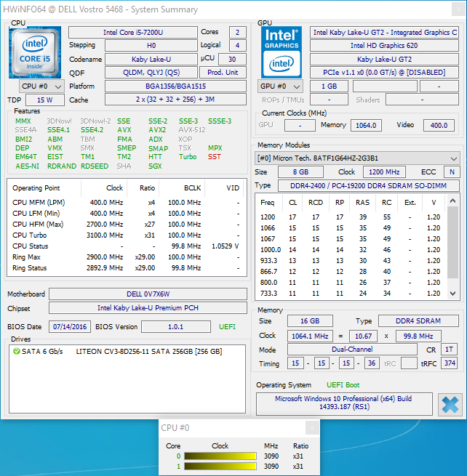Screen dimensions: 467x476
Task: Click the CL column header in memory table
Action: [x=293, y=203]
